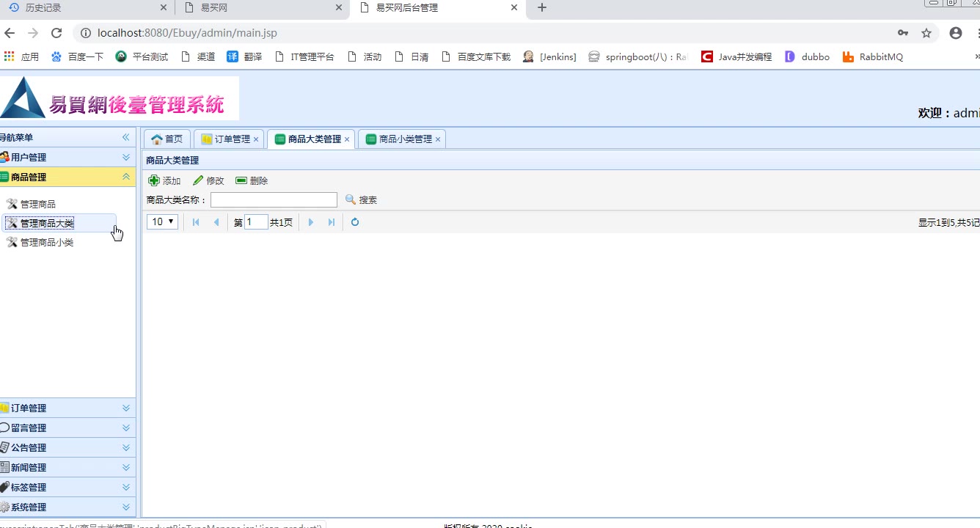
Task: Click the 修改 edit button
Action: pyautogui.click(x=208, y=180)
